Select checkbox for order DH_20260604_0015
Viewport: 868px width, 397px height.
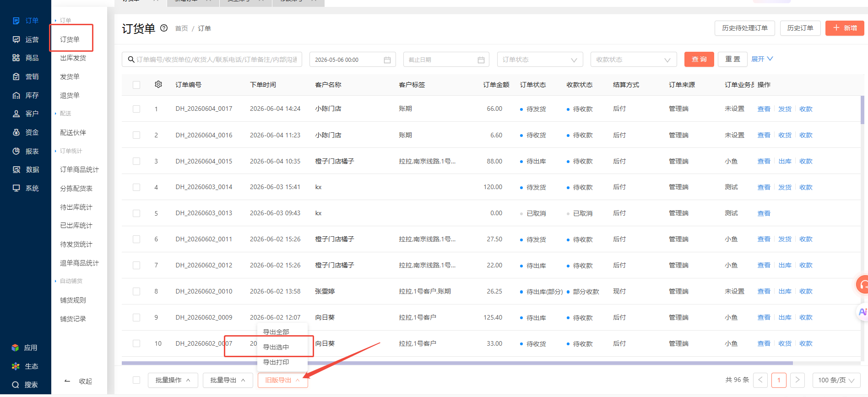click(x=136, y=161)
